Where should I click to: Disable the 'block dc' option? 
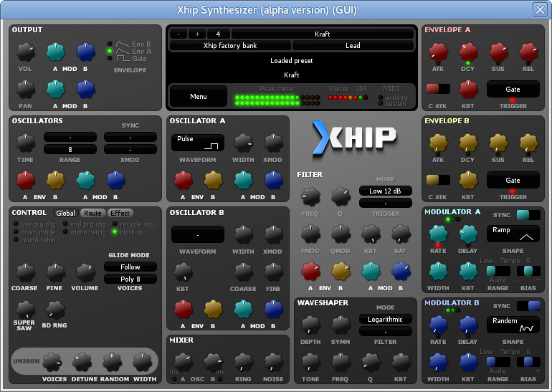pos(115,231)
